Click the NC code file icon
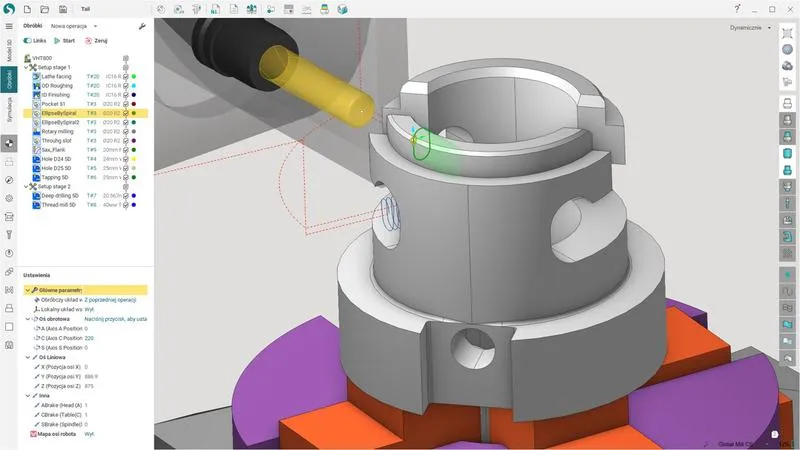The image size is (800, 450). (x=215, y=9)
